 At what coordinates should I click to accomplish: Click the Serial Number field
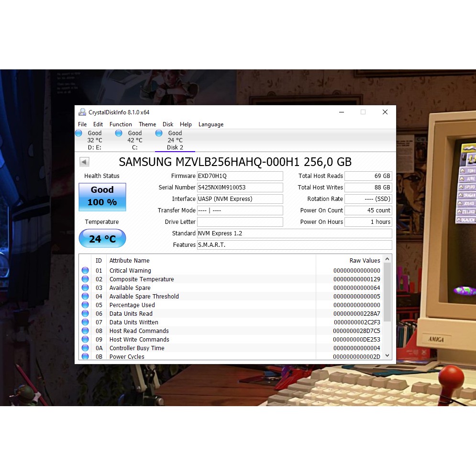(x=240, y=188)
